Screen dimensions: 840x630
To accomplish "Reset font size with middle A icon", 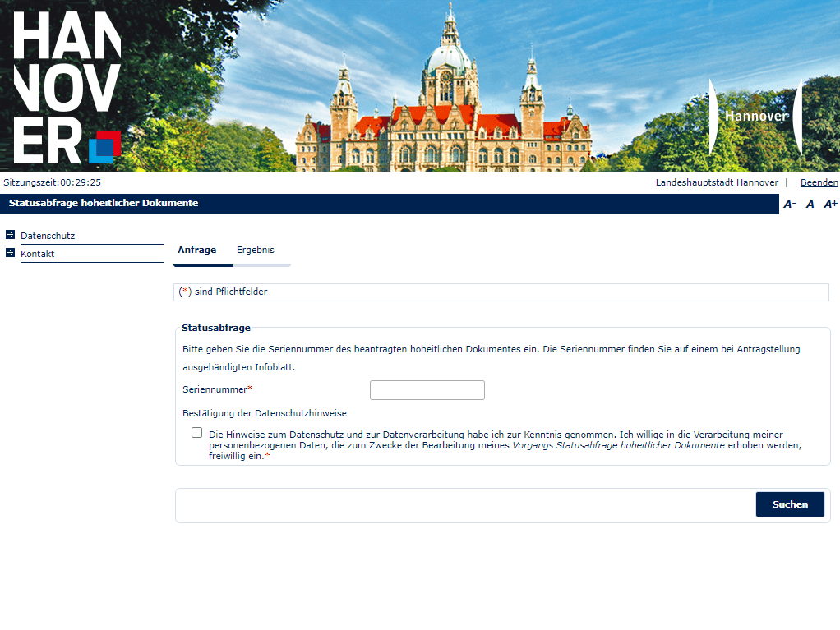I will [x=810, y=205].
